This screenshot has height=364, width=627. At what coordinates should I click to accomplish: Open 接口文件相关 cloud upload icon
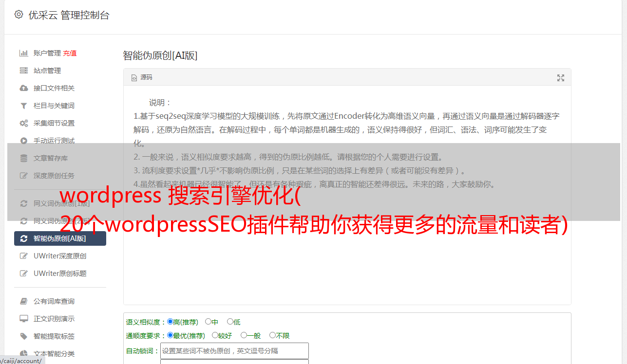23,88
